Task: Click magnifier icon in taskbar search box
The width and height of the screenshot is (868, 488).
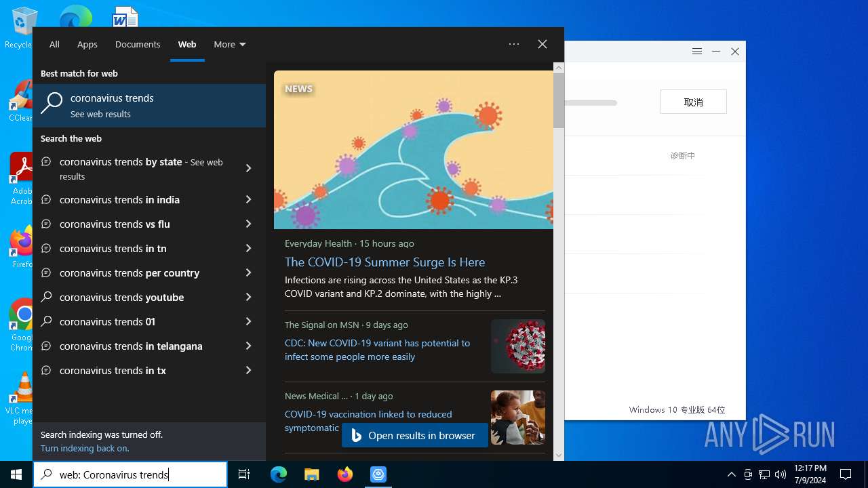Action: pos(46,474)
